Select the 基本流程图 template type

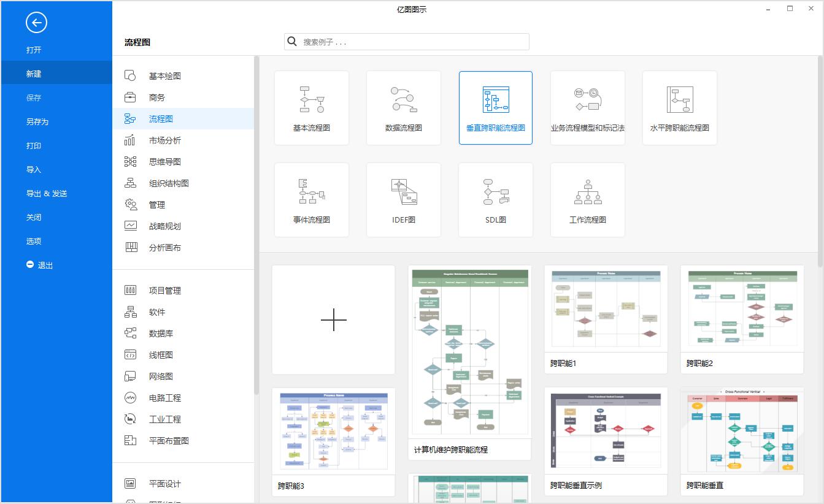pos(312,108)
